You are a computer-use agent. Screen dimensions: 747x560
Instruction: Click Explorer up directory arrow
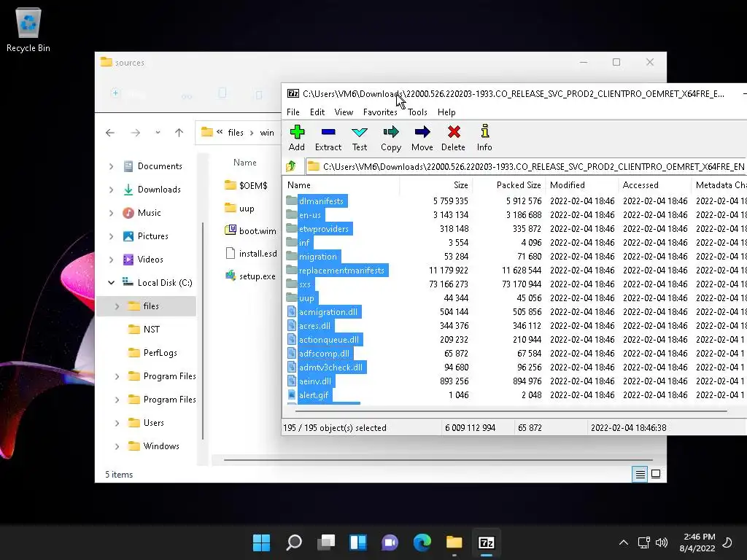coord(179,133)
